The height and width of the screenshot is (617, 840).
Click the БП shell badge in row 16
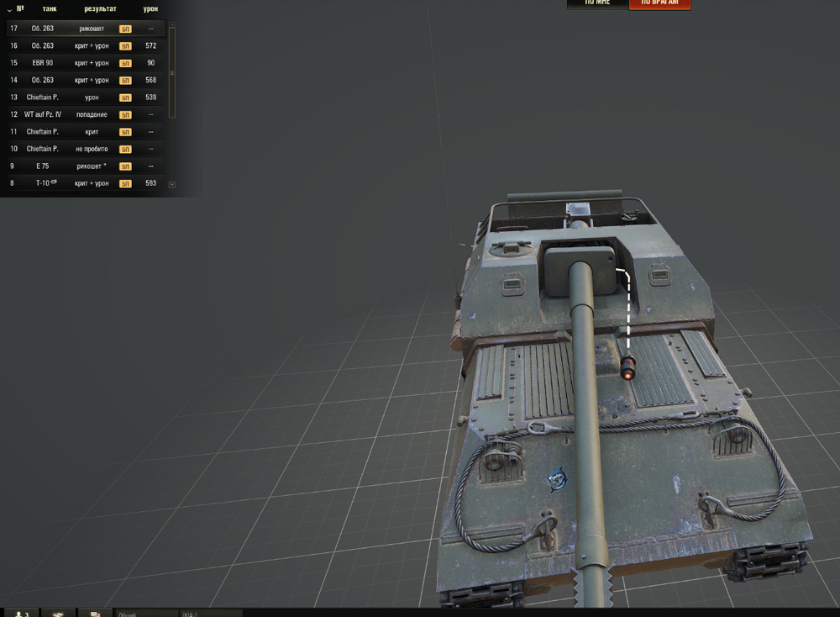tap(125, 46)
